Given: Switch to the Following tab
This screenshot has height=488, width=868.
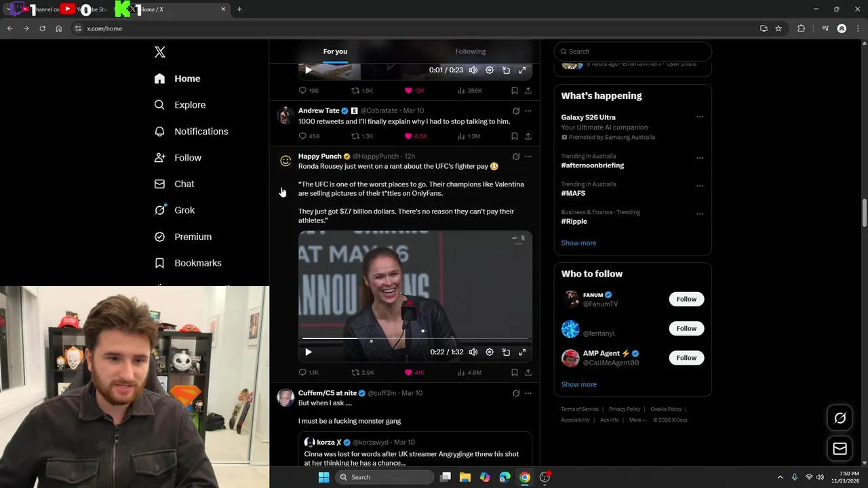Looking at the screenshot, I should pos(470,52).
